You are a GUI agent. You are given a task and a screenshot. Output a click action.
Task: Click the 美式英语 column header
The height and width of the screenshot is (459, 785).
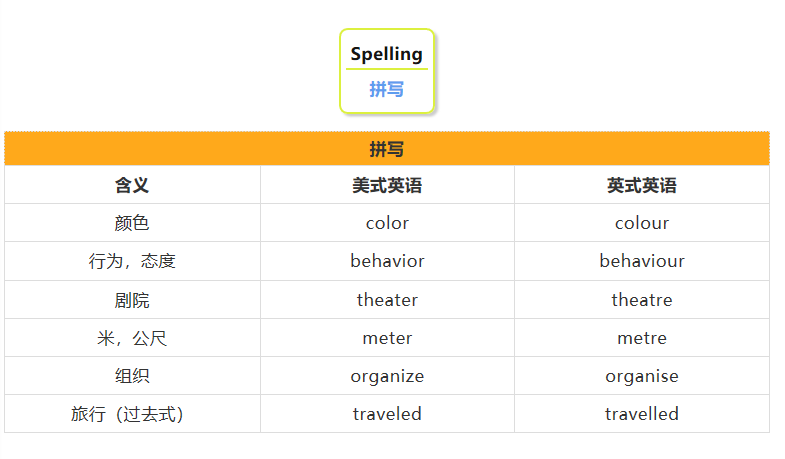tap(387, 185)
